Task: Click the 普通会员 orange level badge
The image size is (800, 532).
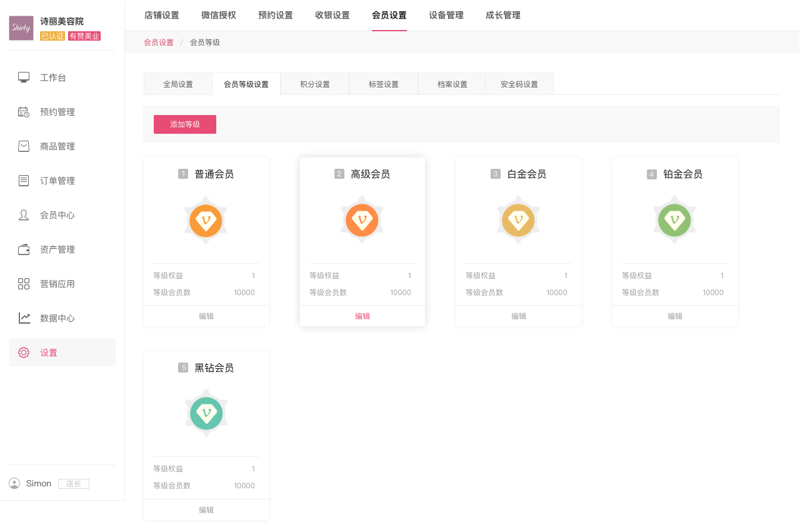Action: tap(206, 220)
